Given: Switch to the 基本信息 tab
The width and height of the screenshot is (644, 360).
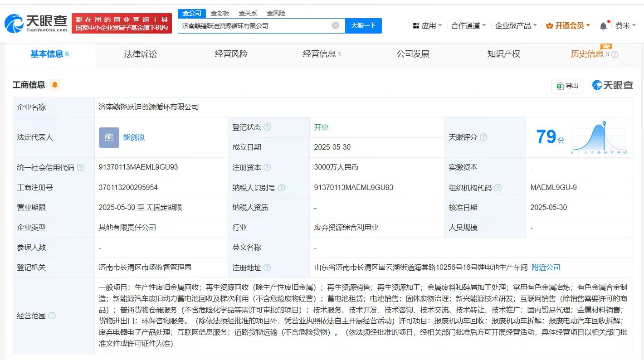Looking at the screenshot, I should [49, 54].
